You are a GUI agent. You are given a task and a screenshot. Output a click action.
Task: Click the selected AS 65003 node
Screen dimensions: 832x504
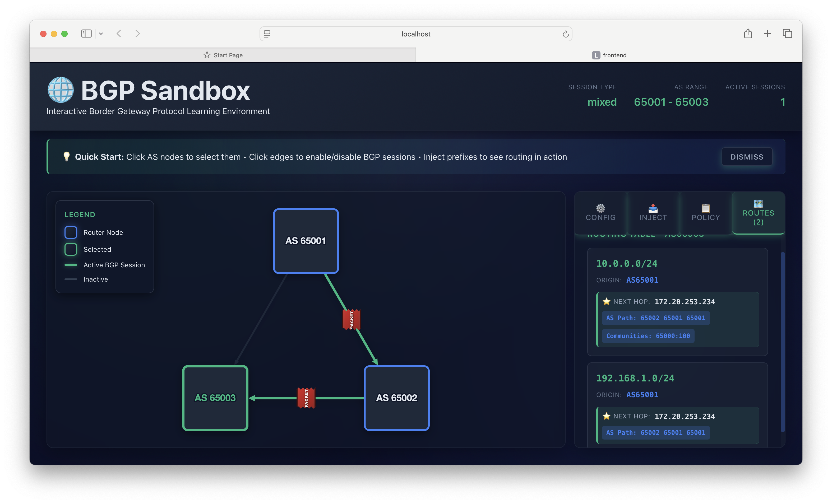[215, 398]
